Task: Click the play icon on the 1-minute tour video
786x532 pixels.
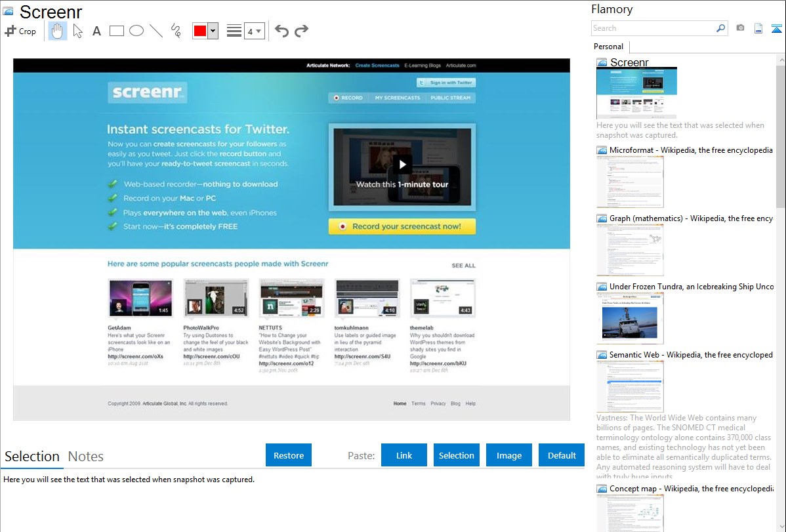Action: [402, 165]
